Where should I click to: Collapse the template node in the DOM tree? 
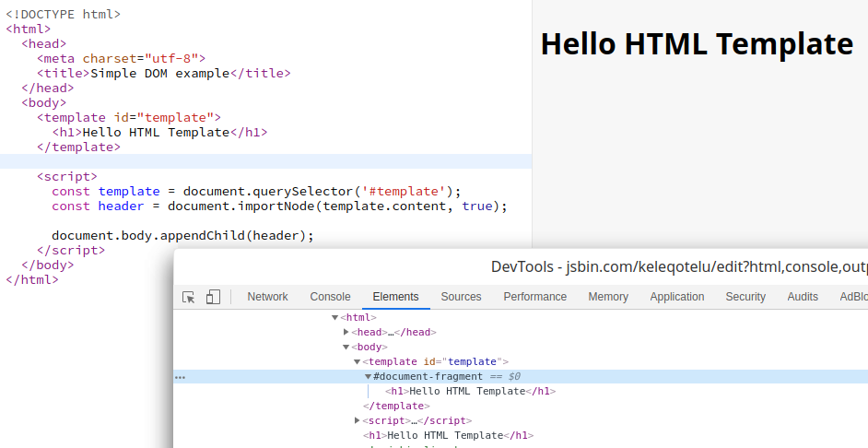pos(357,362)
